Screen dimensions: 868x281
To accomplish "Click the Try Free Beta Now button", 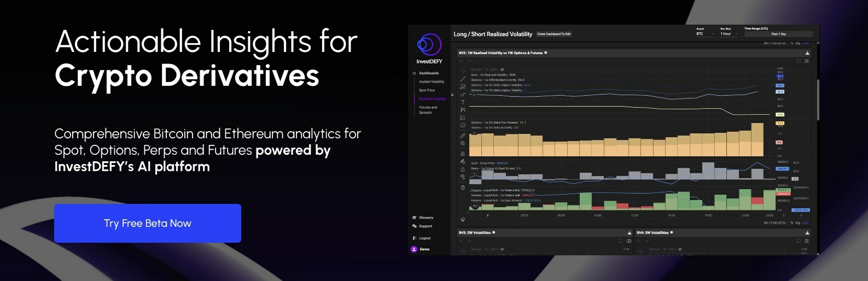I will (147, 223).
